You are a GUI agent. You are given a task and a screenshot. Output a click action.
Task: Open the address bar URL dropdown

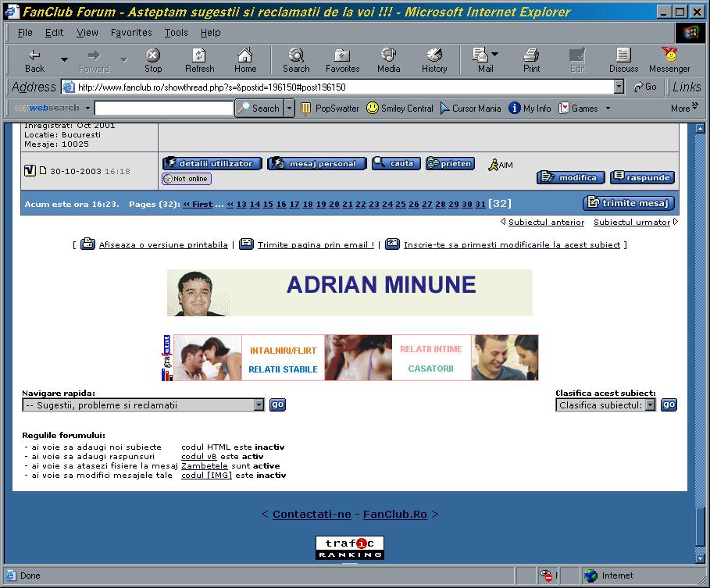[619, 87]
